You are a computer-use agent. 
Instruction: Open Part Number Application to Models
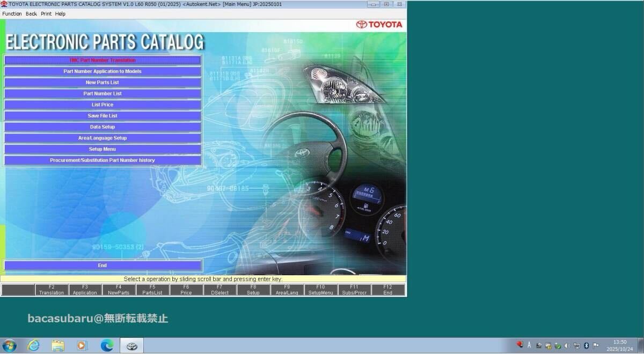point(102,71)
